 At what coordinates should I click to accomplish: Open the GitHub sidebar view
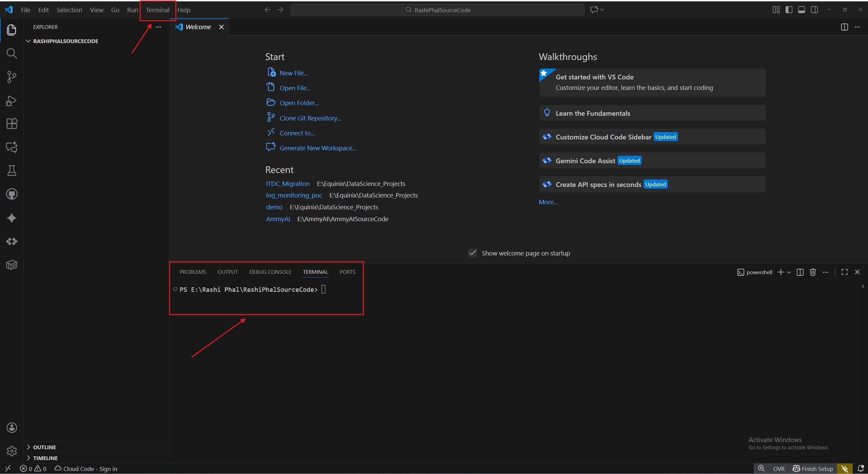coord(12,194)
